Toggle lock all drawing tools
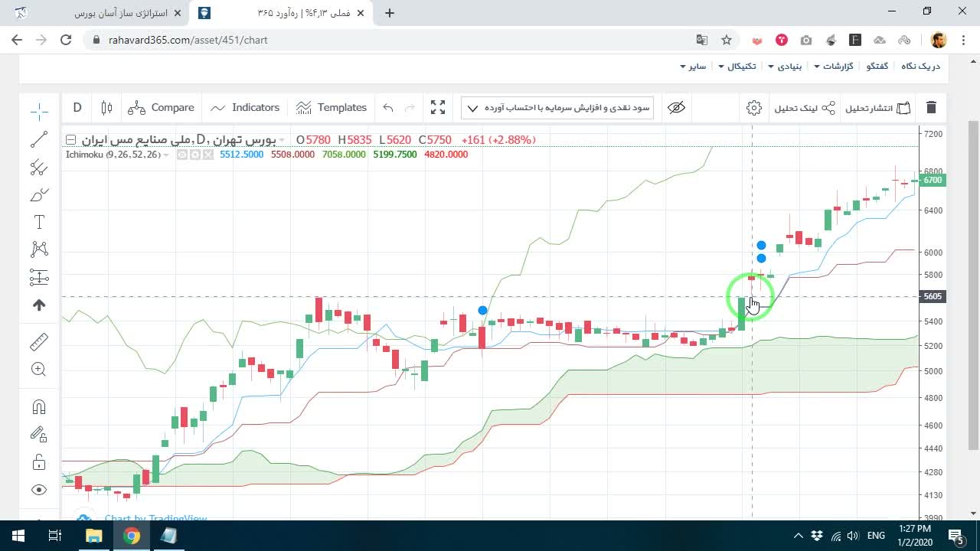The width and height of the screenshot is (980, 551). tap(39, 462)
